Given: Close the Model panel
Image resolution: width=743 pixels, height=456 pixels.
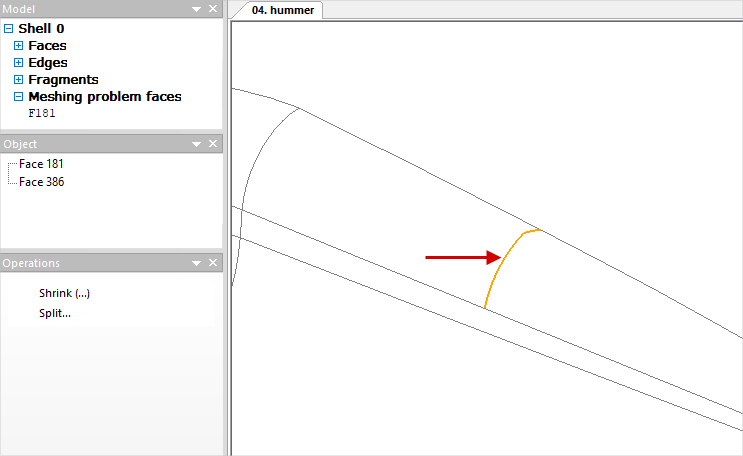Looking at the screenshot, I should pyautogui.click(x=212, y=9).
